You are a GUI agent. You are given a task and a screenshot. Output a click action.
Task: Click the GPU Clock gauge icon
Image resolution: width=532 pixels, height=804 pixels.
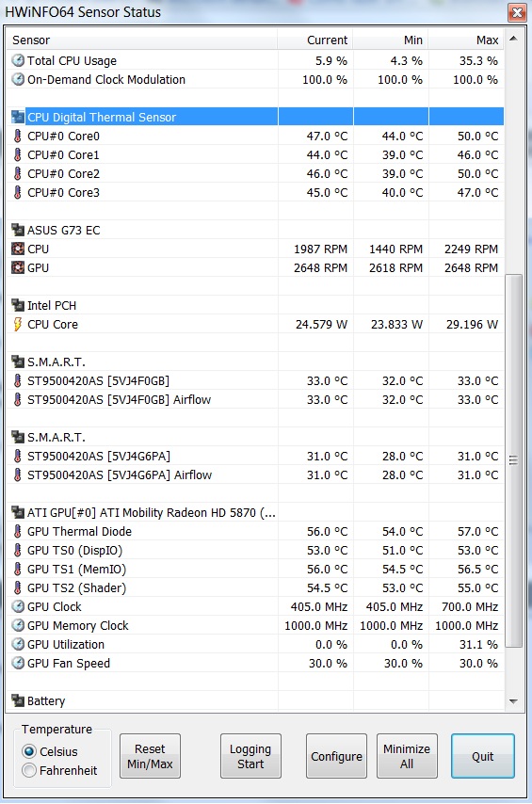click(x=18, y=606)
